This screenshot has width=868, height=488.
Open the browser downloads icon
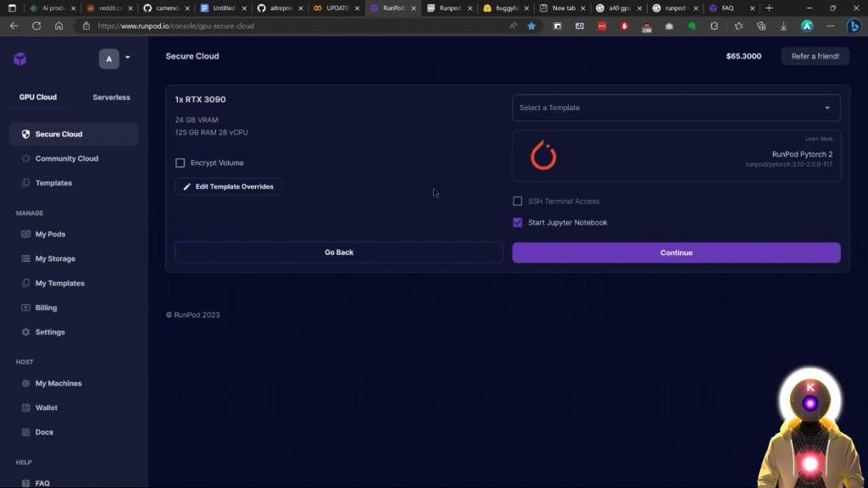pos(783,26)
